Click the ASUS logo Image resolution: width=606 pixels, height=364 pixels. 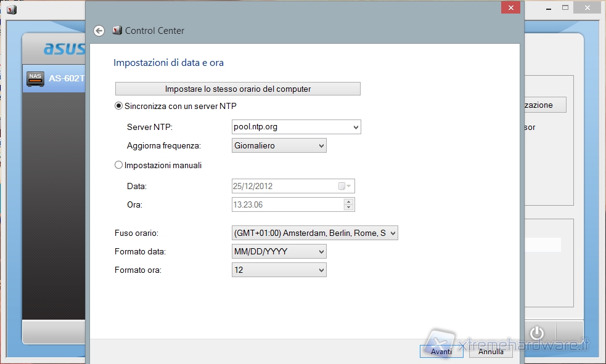(63, 49)
